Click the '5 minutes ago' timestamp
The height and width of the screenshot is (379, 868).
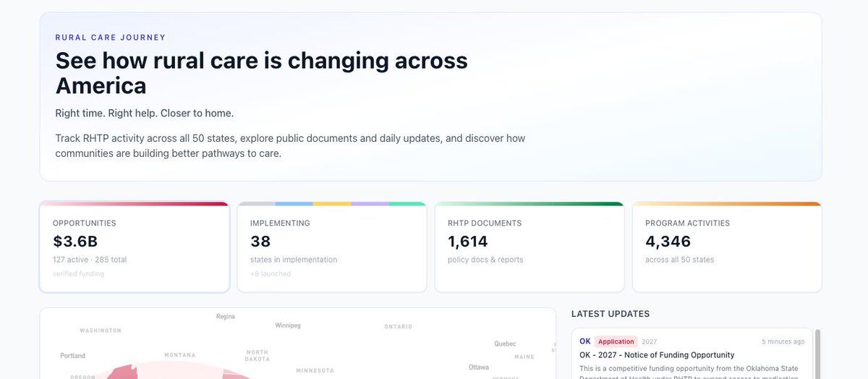pos(783,341)
